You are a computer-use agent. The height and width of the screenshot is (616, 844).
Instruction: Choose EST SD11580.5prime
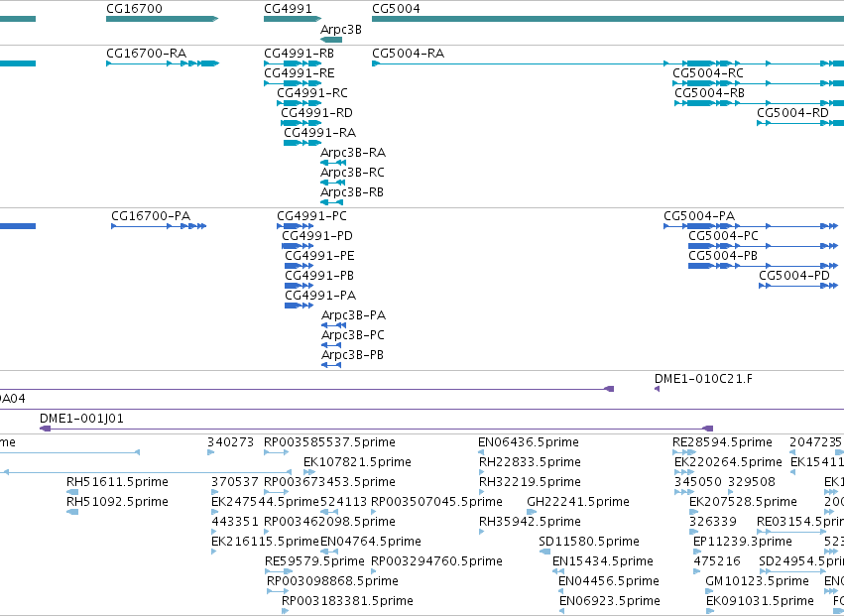(589, 543)
